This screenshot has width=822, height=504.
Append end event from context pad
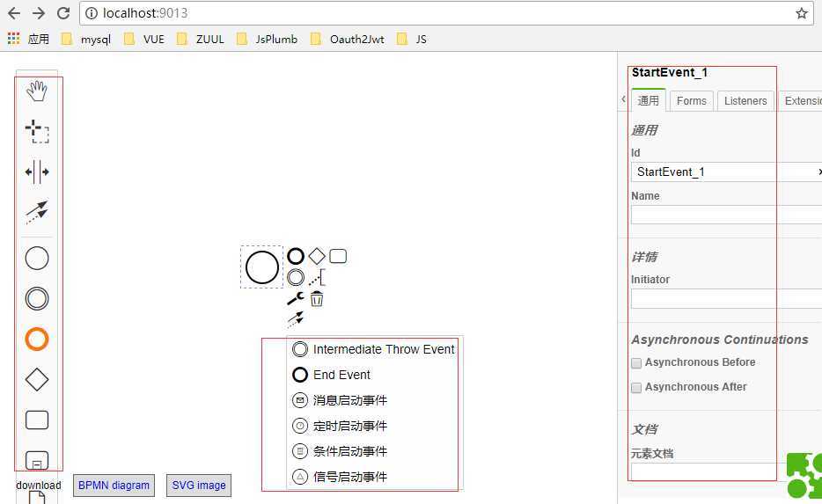296,256
